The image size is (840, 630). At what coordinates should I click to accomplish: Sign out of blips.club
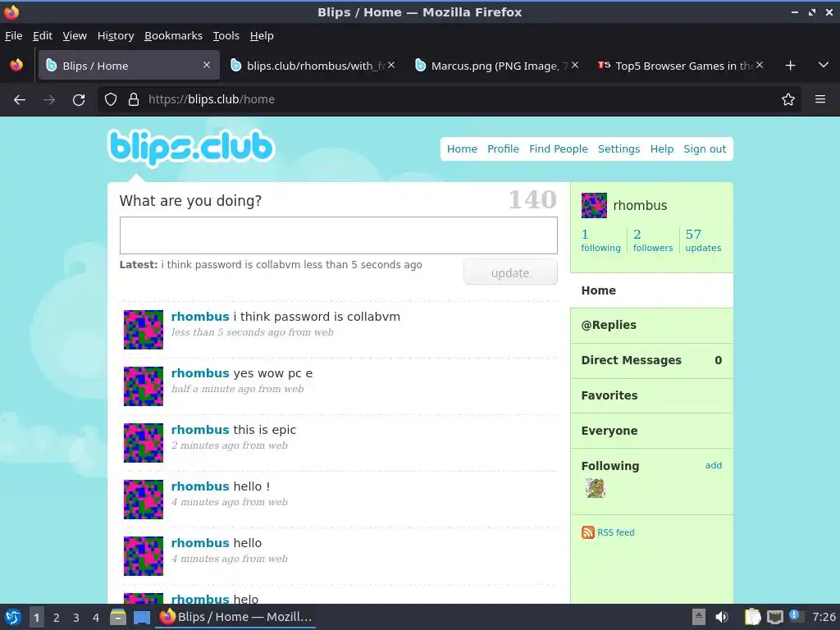(x=705, y=149)
